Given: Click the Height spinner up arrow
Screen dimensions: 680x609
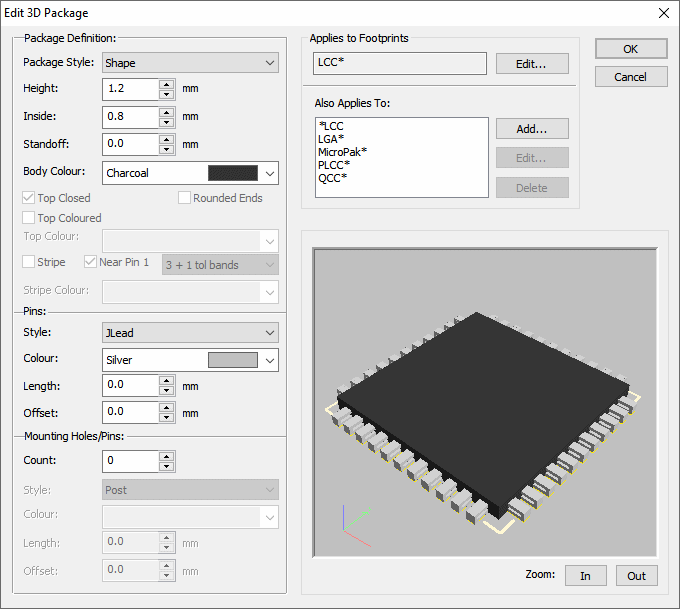Looking at the screenshot, I should tap(167, 84).
